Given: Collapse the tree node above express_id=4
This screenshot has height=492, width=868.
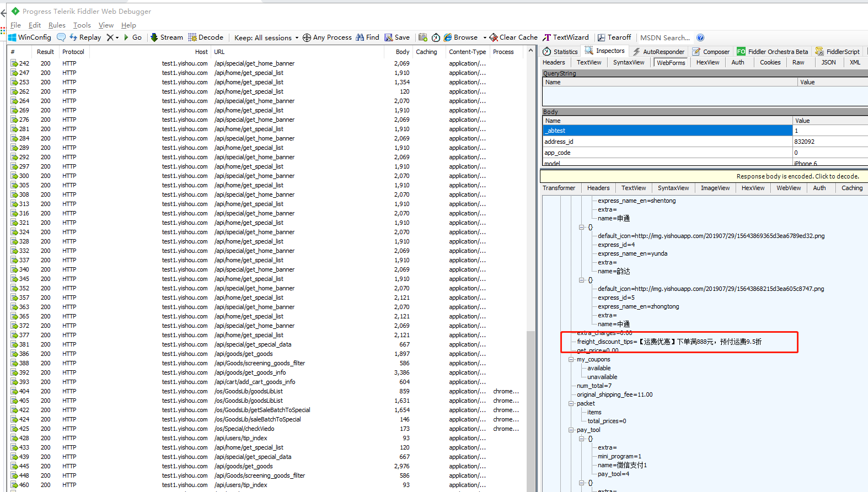Looking at the screenshot, I should [581, 227].
